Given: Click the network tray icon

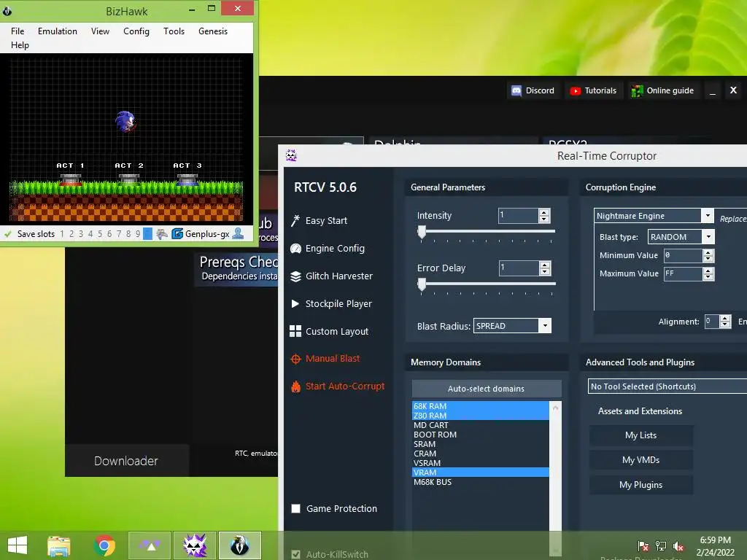Looking at the screenshot, I should point(661,545).
